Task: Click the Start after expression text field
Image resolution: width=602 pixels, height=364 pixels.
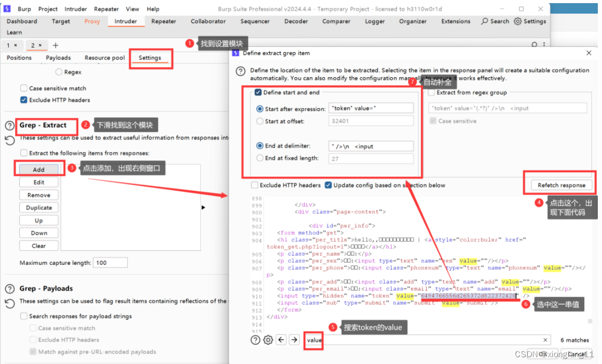Action: 371,108
